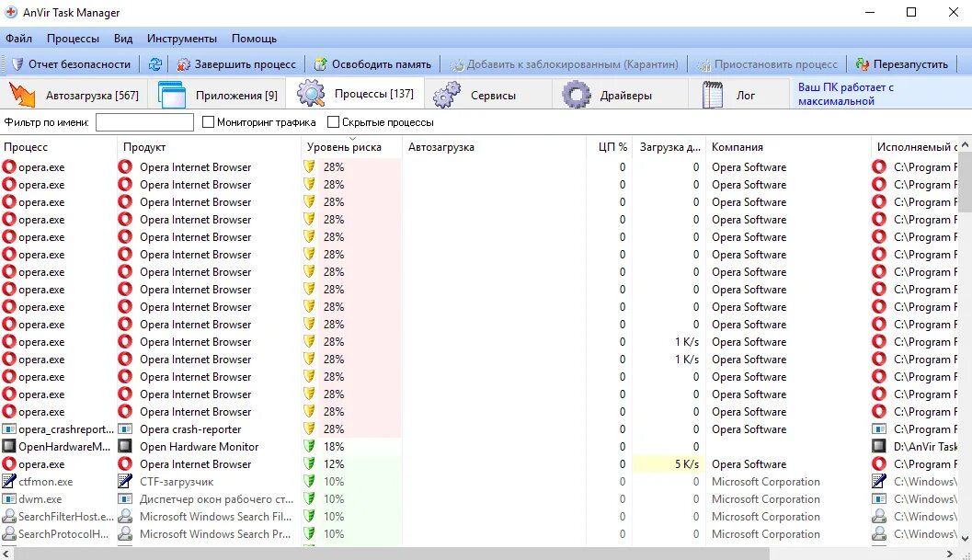Open the Вид menu
This screenshot has height=560, width=972.
[x=123, y=39]
